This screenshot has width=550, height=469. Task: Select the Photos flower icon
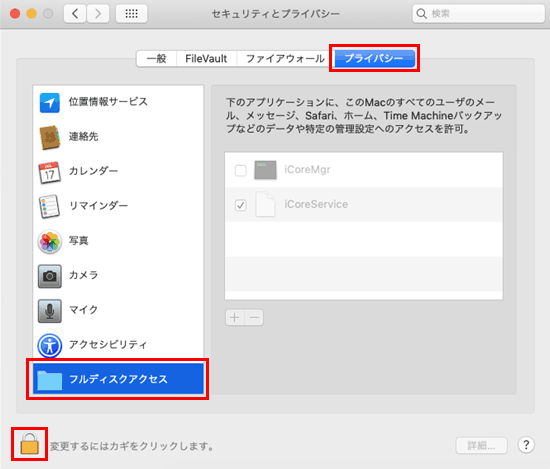(x=49, y=241)
